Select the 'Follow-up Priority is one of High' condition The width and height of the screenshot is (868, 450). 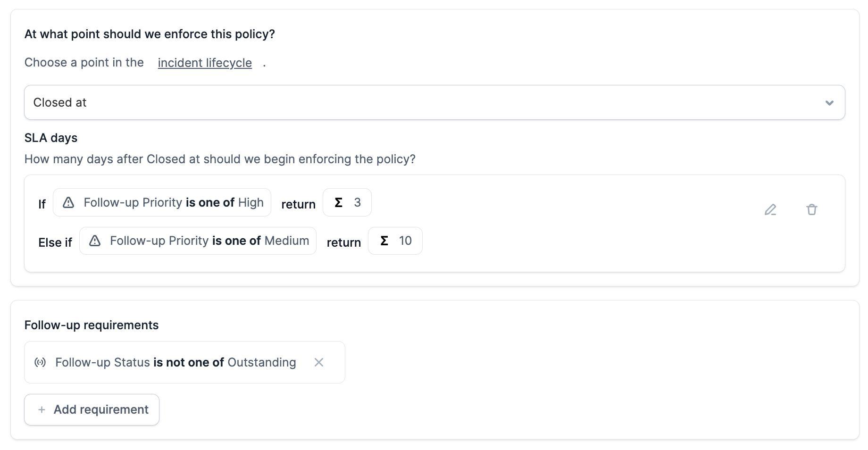(x=173, y=202)
